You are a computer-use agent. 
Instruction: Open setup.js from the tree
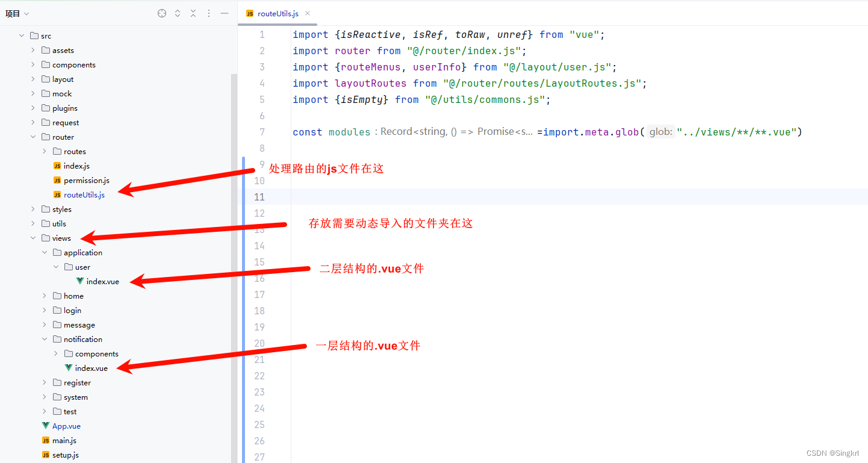pyautogui.click(x=64, y=455)
